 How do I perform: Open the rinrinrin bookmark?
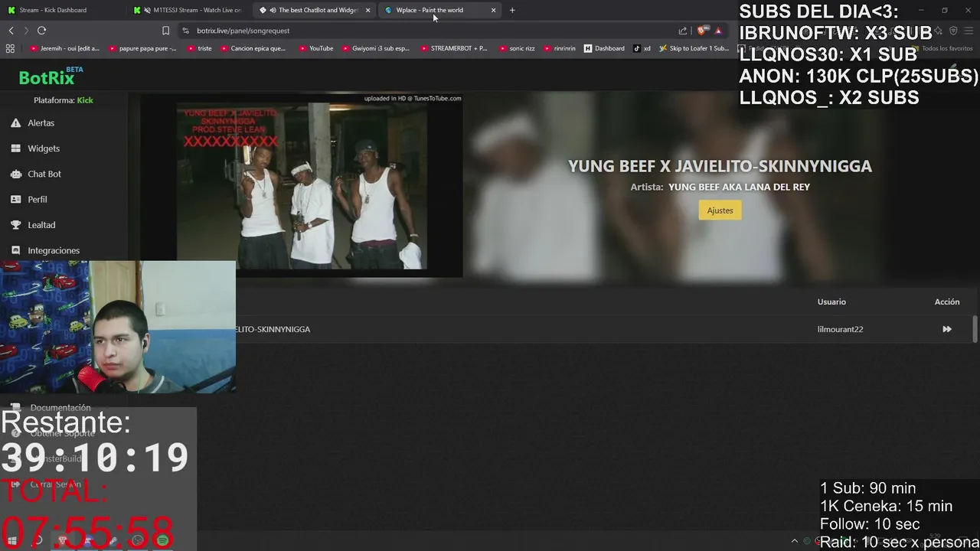tap(560, 48)
